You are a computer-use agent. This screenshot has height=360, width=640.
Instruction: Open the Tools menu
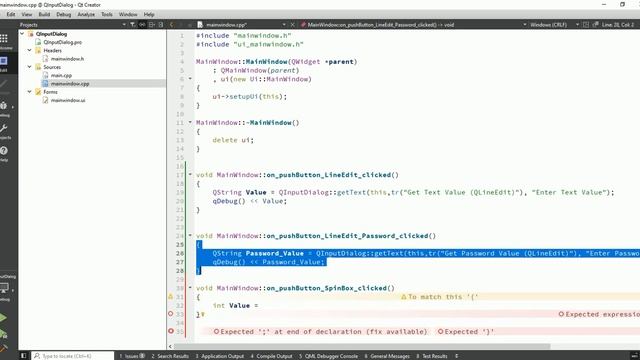click(x=107, y=14)
